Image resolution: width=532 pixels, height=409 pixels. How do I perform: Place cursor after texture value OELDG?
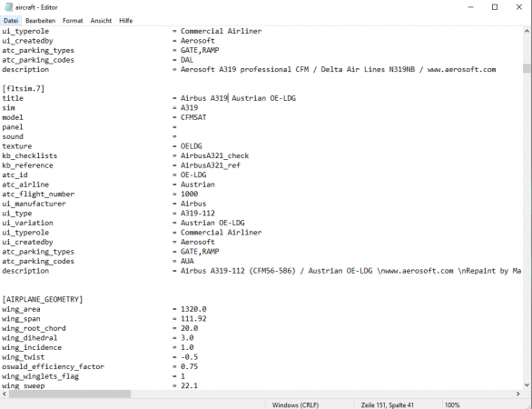pyautogui.click(x=202, y=146)
